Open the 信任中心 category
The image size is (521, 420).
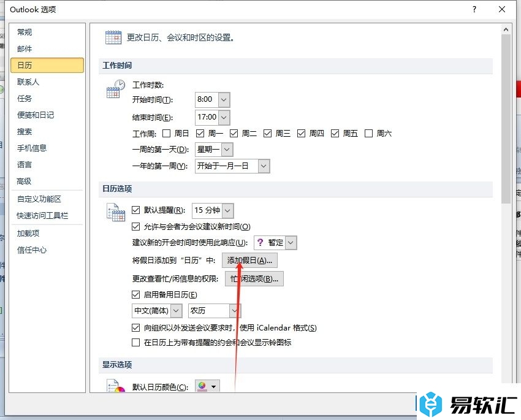click(47, 250)
